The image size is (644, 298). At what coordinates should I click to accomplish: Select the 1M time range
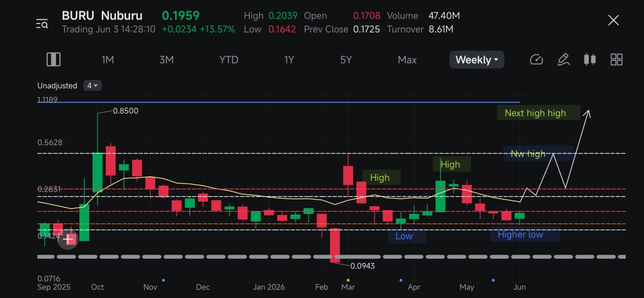point(107,60)
